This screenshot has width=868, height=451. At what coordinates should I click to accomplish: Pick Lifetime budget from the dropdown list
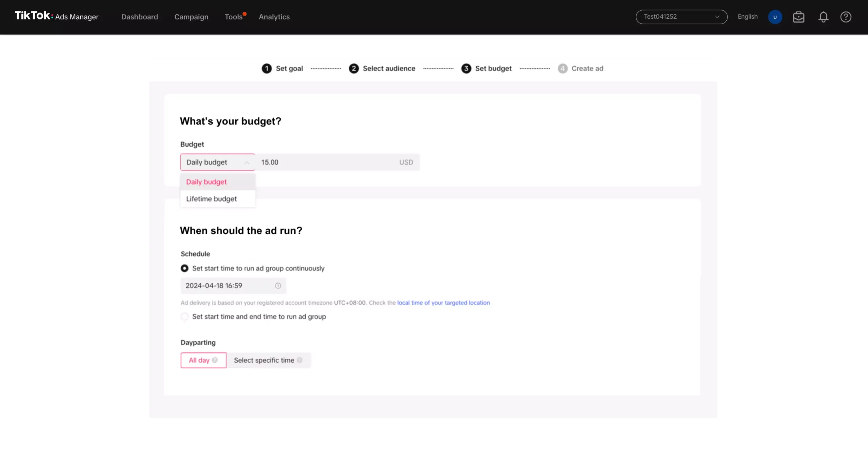click(x=212, y=199)
